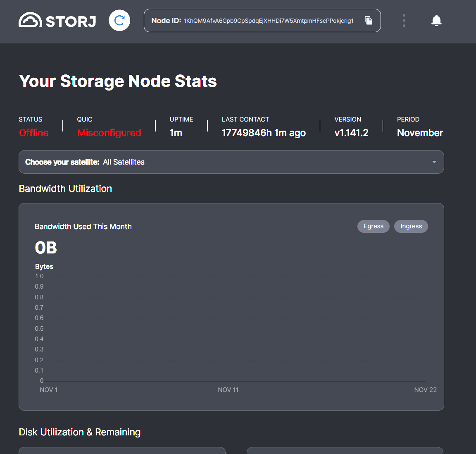This screenshot has height=454, width=476.
Task: Click the 0B bandwidth used total
Action: tap(46, 248)
